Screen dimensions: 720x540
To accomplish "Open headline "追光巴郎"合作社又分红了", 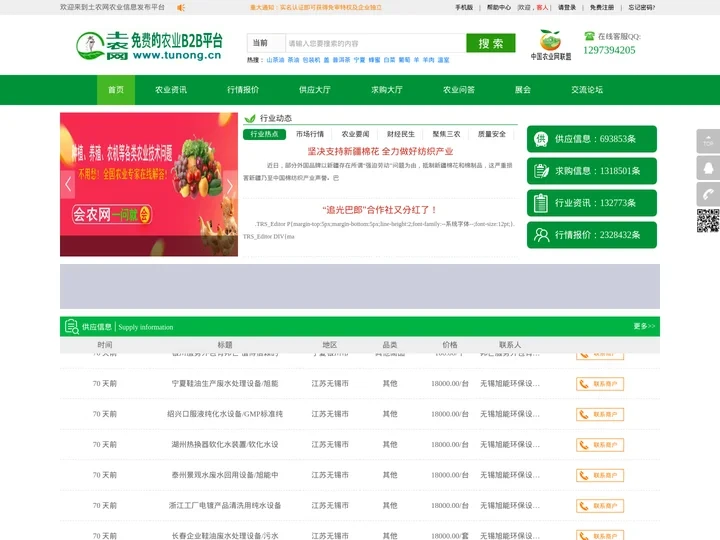I will pyautogui.click(x=380, y=210).
